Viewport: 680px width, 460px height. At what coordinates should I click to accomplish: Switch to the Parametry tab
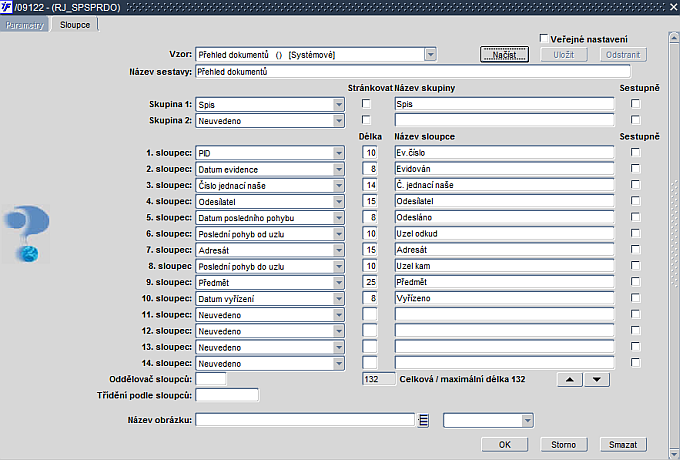click(25, 25)
